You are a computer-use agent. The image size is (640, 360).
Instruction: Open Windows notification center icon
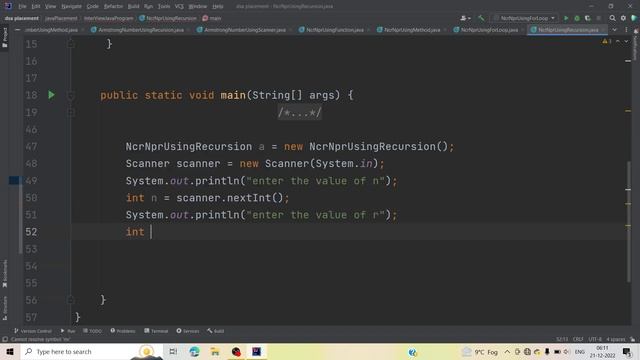coord(627,351)
